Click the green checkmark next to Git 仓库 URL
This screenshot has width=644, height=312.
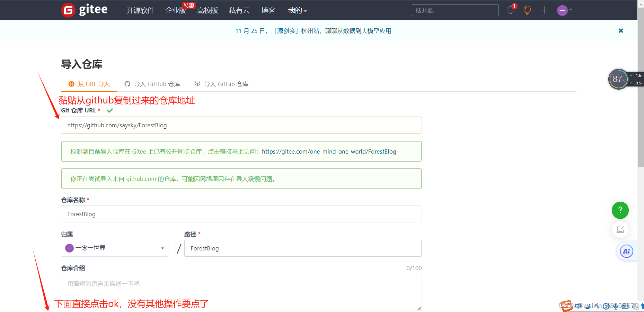click(110, 110)
